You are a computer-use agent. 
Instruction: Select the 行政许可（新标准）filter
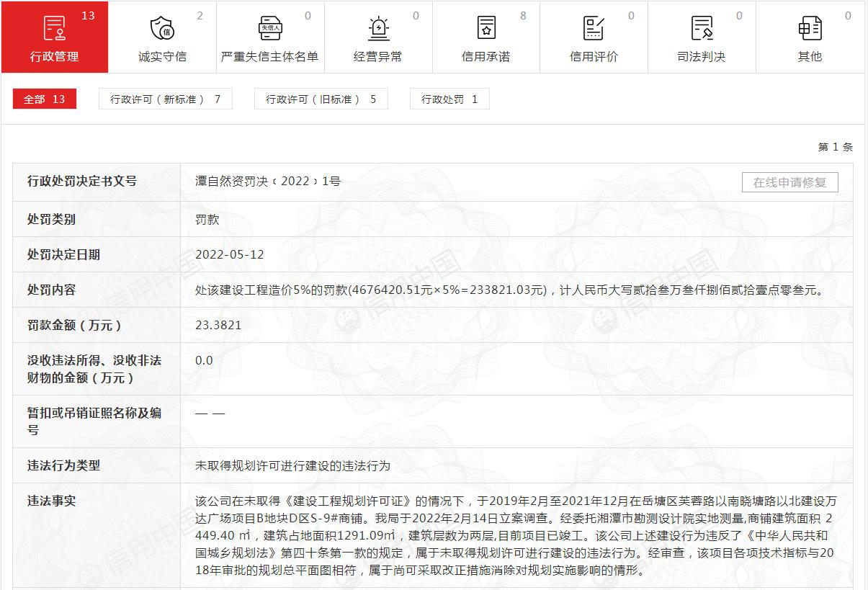coord(165,99)
